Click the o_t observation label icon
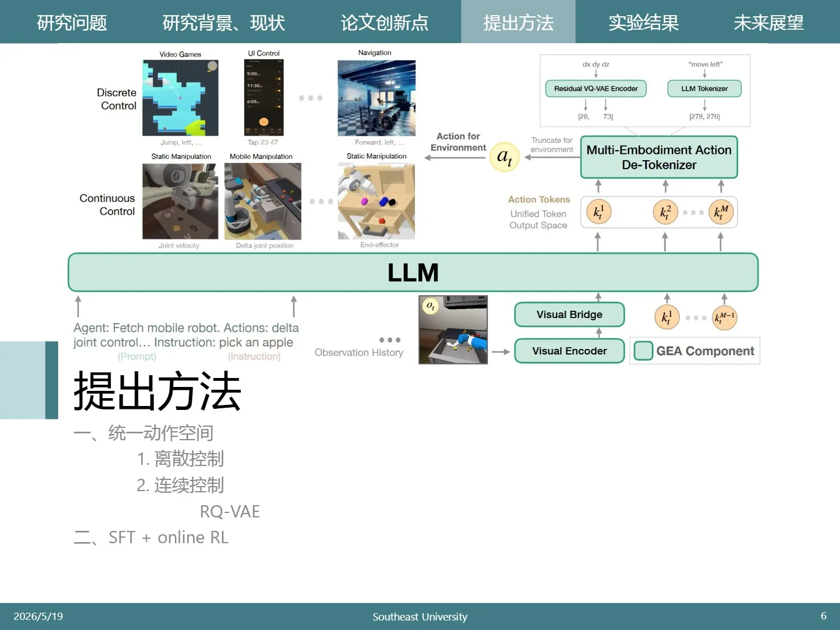 pyautogui.click(x=430, y=306)
